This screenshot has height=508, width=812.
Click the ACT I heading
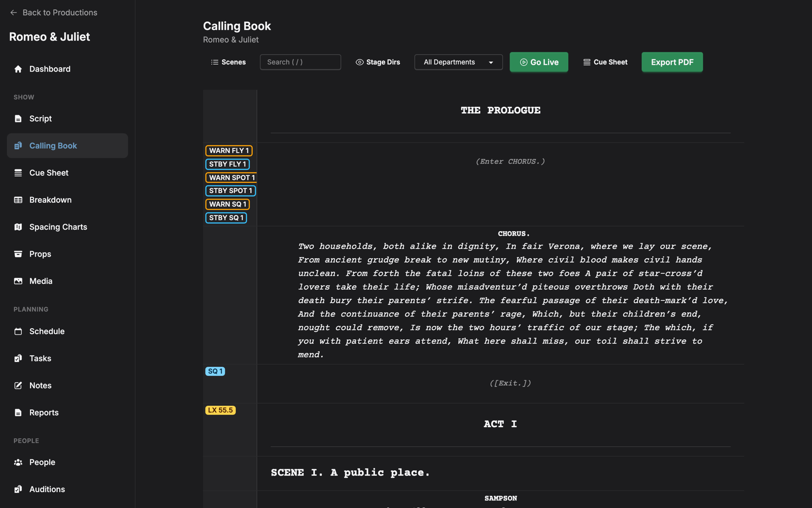point(500,424)
